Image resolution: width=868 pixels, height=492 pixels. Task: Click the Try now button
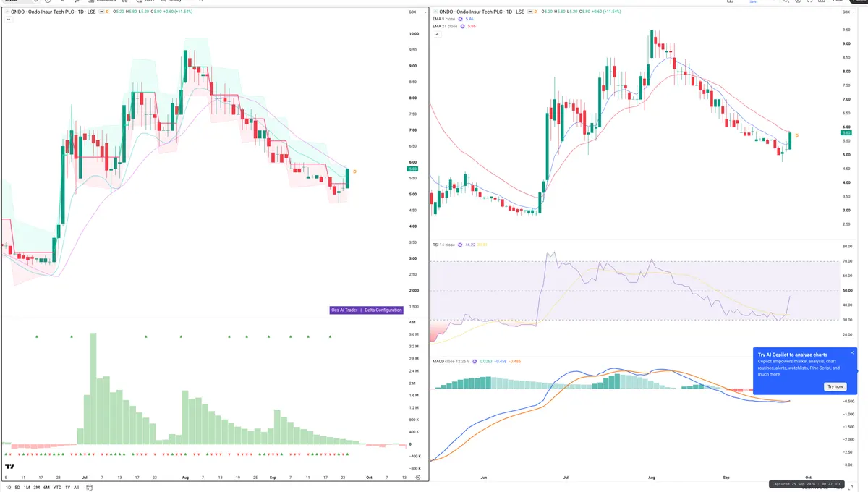click(x=835, y=386)
